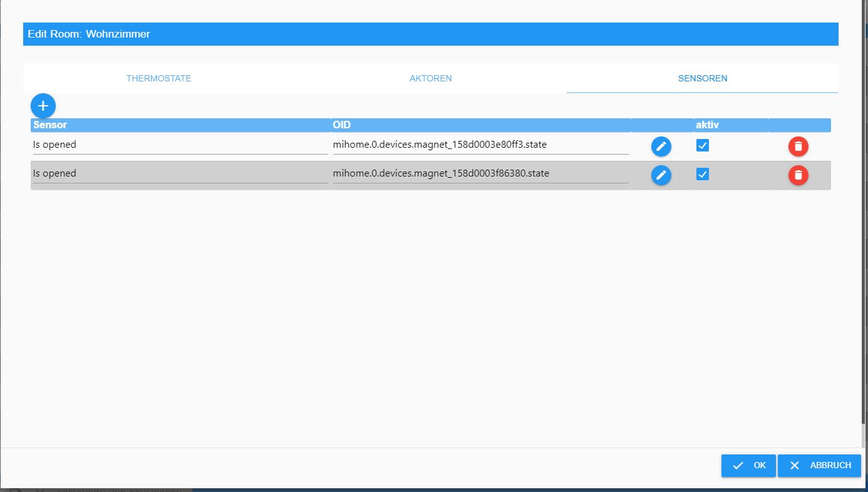Click OID field mihome.0.devices.magnet_158d0003f86380.state
The height and width of the screenshot is (492, 868).
click(481, 174)
